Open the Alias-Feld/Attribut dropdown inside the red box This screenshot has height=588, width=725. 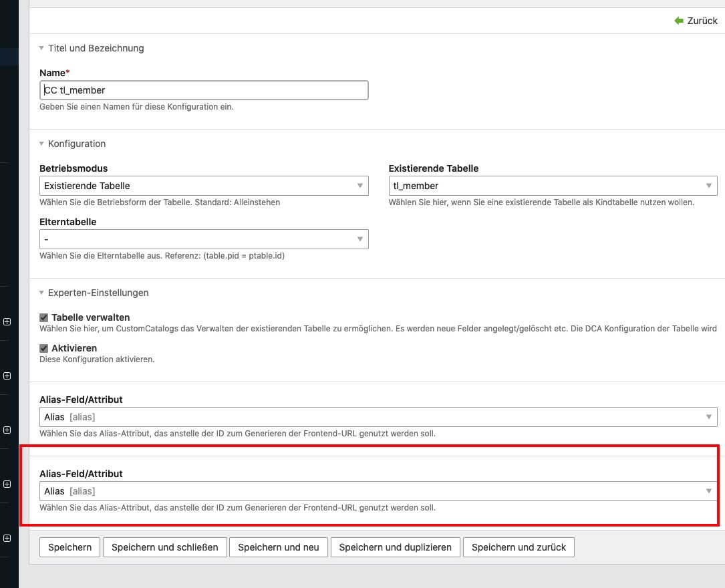tap(378, 491)
